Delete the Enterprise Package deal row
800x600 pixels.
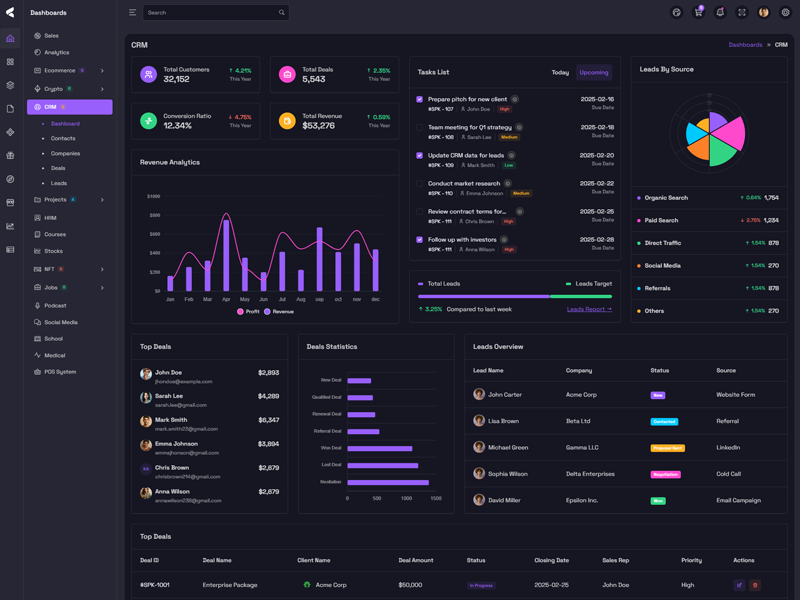(755, 585)
